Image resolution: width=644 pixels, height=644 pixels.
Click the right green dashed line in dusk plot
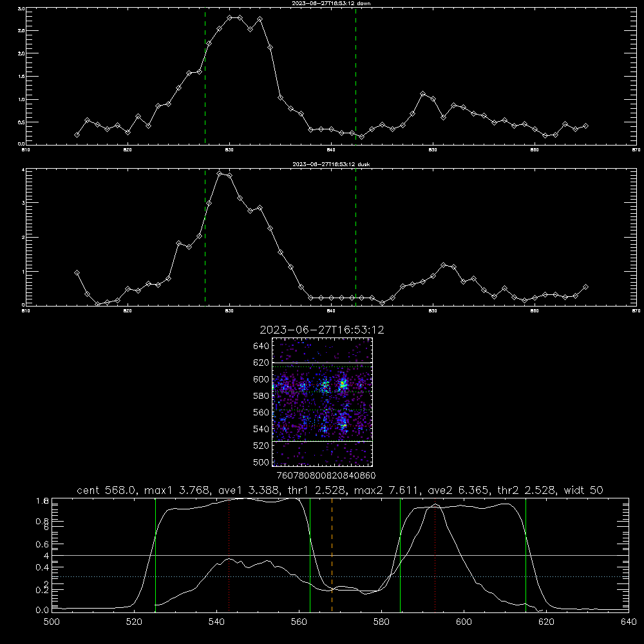(x=355, y=237)
